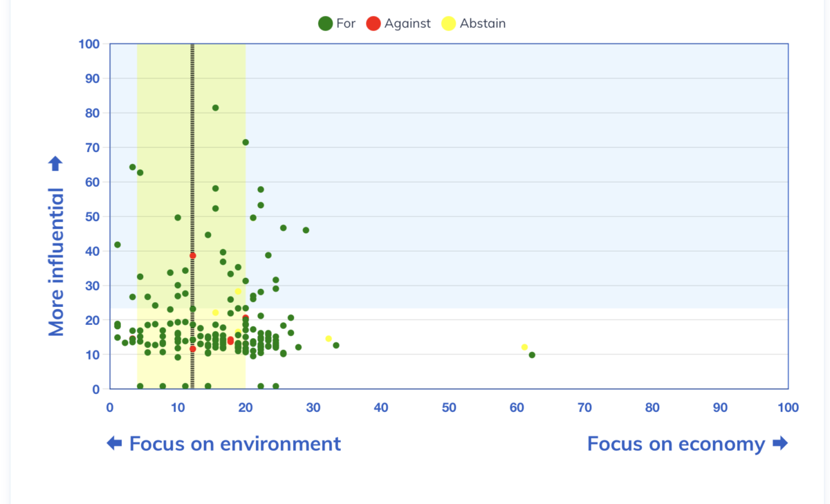Select the leftmost green dot at influence 42
Screen dimensions: 830x504
tap(118, 245)
